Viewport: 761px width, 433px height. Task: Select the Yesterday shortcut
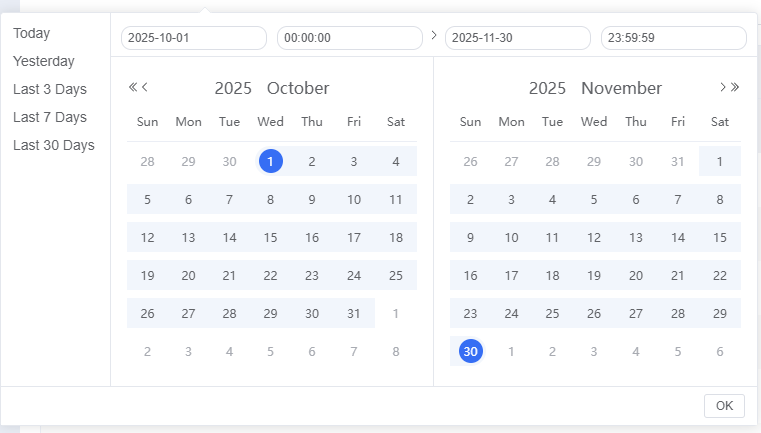point(44,61)
